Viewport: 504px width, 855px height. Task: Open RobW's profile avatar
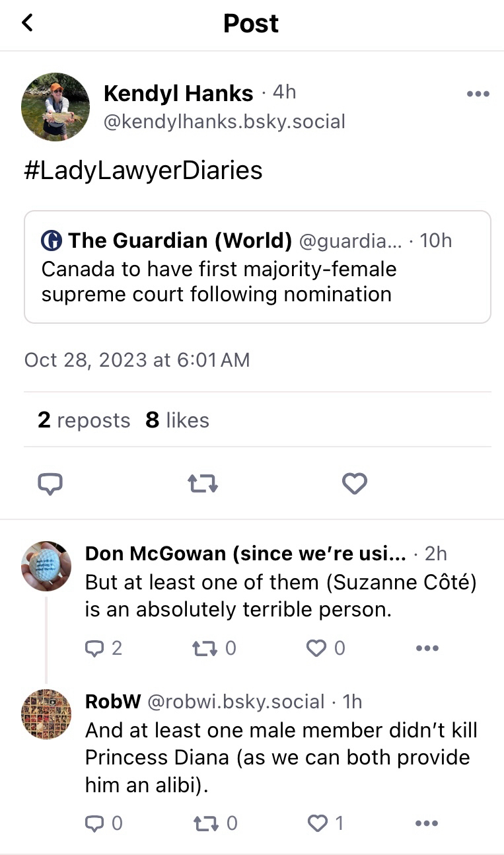[x=46, y=714]
